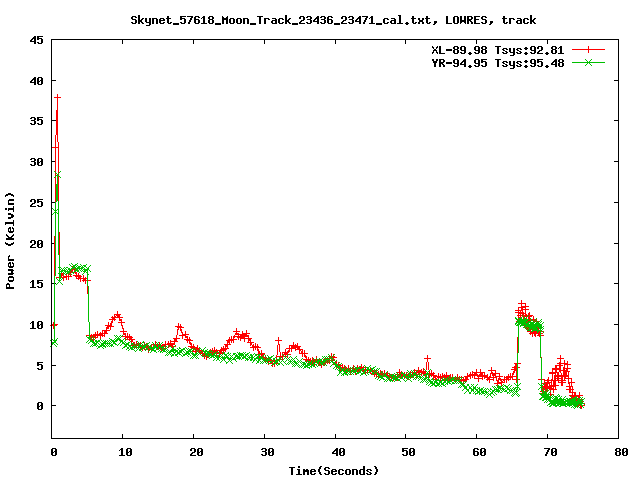Click the y-axis tick label 15

point(36,284)
